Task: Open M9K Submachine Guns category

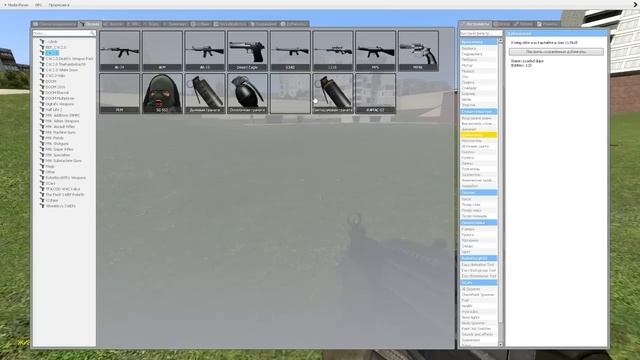Action: click(x=63, y=161)
